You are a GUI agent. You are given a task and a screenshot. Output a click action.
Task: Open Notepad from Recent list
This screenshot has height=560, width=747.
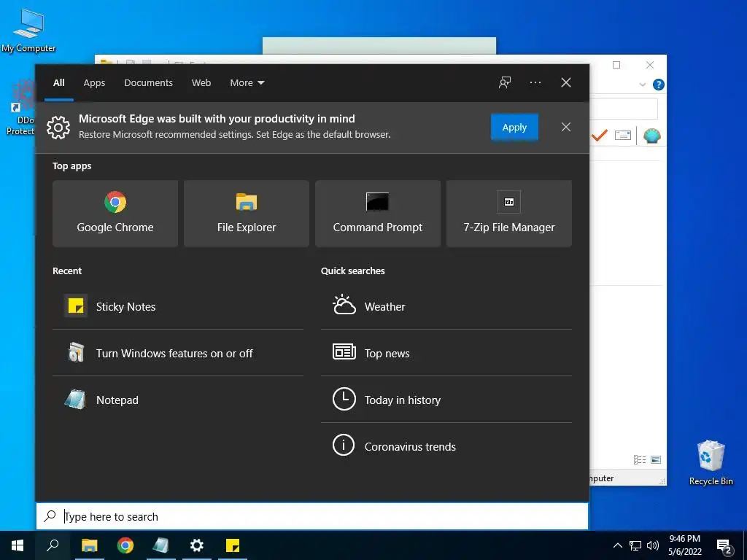(178, 400)
